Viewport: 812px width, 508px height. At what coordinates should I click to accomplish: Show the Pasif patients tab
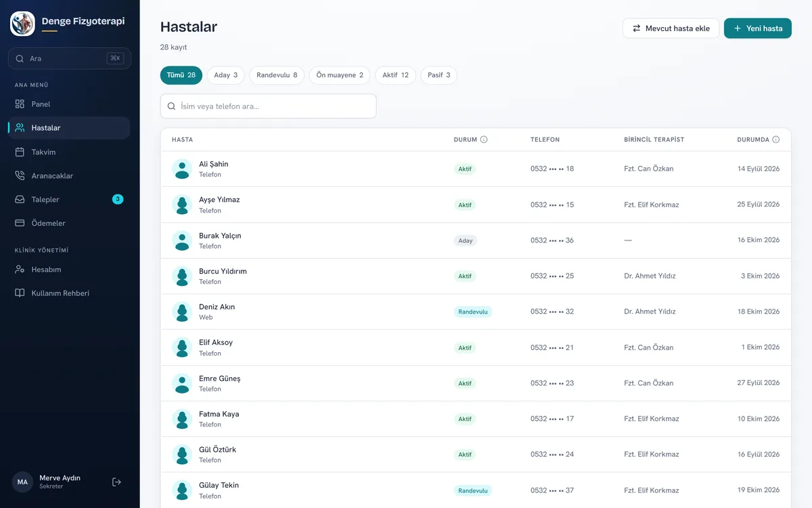(438, 75)
